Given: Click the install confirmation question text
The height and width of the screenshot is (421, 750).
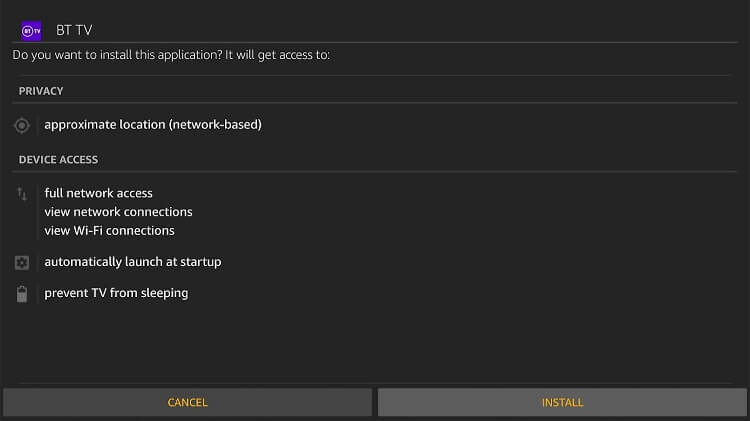Looking at the screenshot, I should (171, 55).
